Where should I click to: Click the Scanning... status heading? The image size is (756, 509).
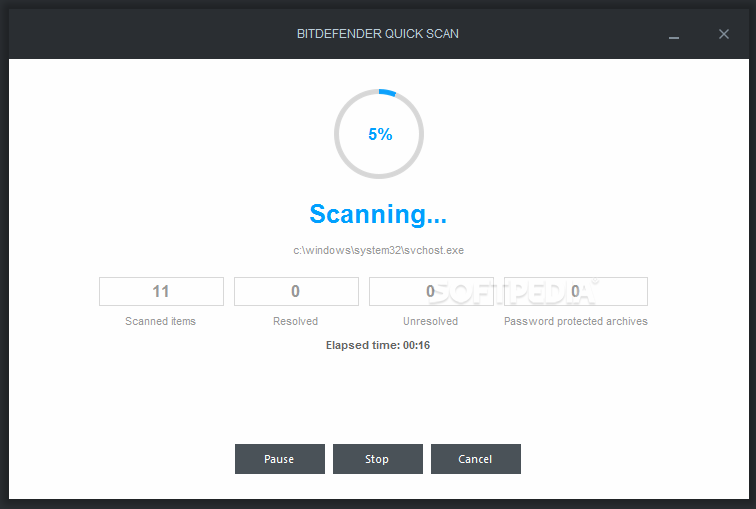pyautogui.click(x=378, y=214)
